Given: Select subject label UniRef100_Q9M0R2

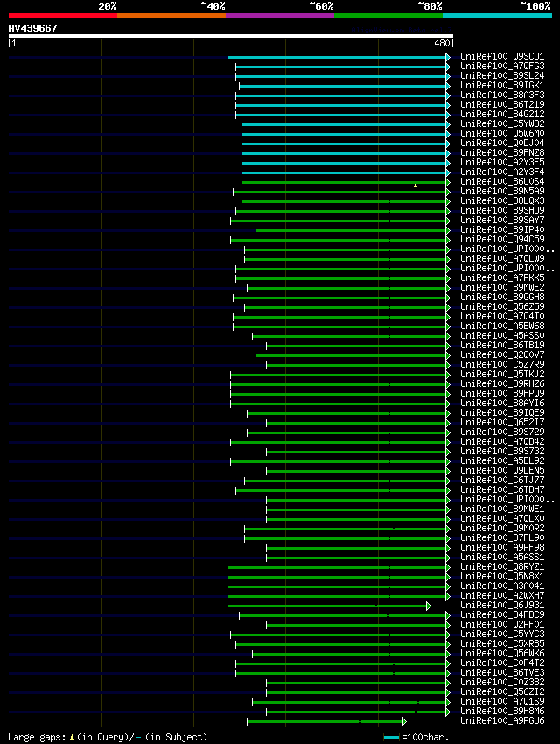Looking at the screenshot, I should click(x=502, y=528).
